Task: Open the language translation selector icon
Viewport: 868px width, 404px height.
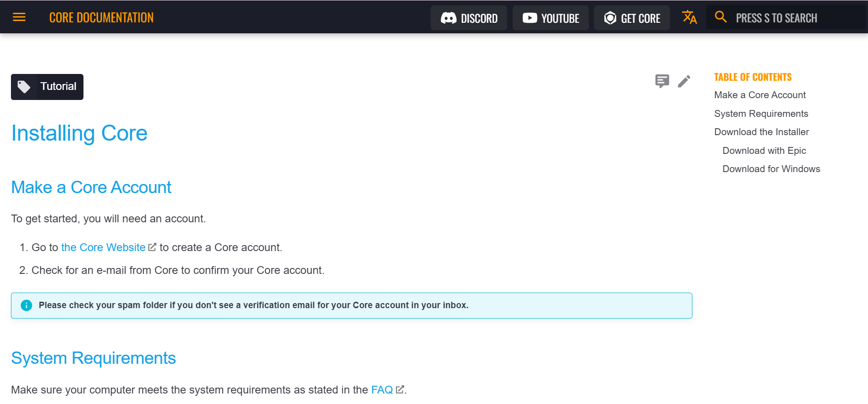Action: coord(689,17)
